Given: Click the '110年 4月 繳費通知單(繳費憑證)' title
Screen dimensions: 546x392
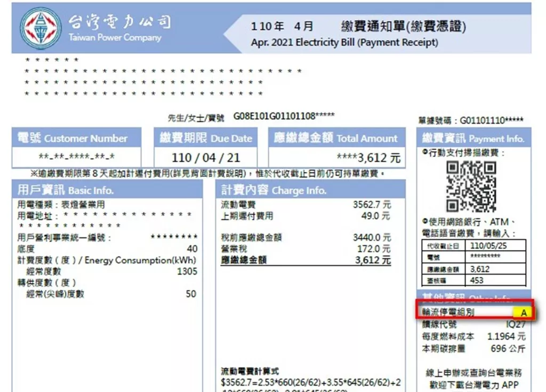Looking at the screenshot, I should click(x=358, y=26).
